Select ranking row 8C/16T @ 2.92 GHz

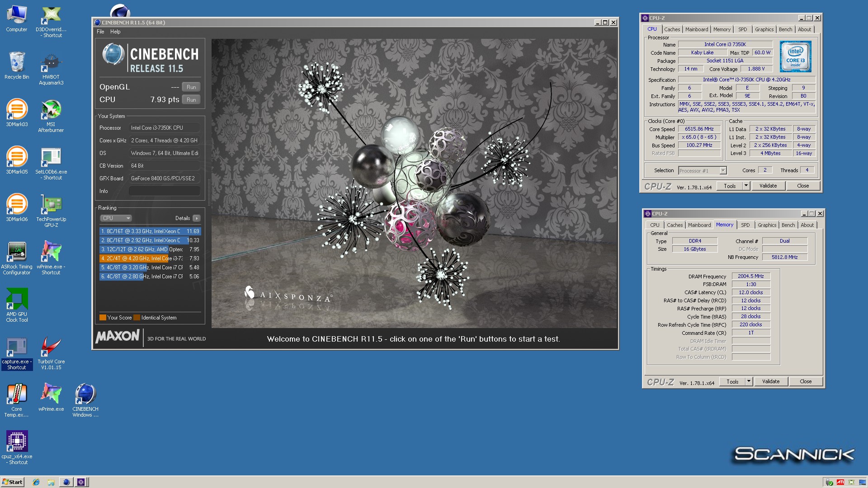pos(150,240)
